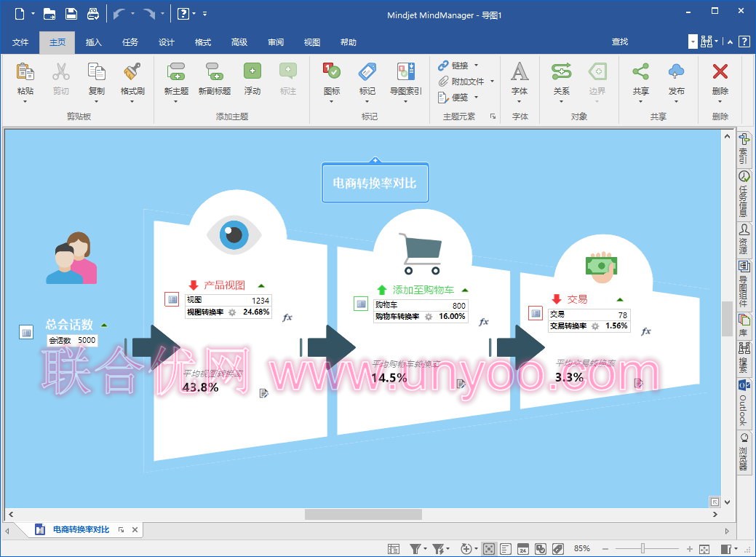The height and width of the screenshot is (557, 756).
Task: Collapse the ribbon with the up chevron
Action: (730, 42)
